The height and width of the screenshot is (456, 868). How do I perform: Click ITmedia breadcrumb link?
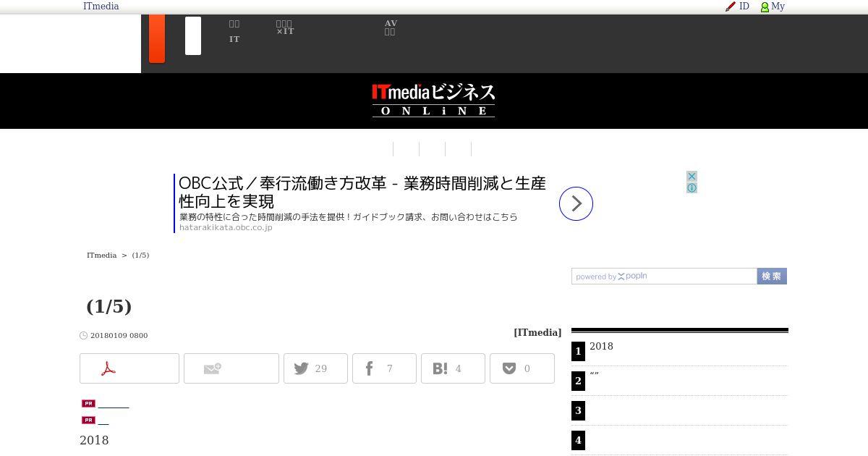(x=101, y=256)
